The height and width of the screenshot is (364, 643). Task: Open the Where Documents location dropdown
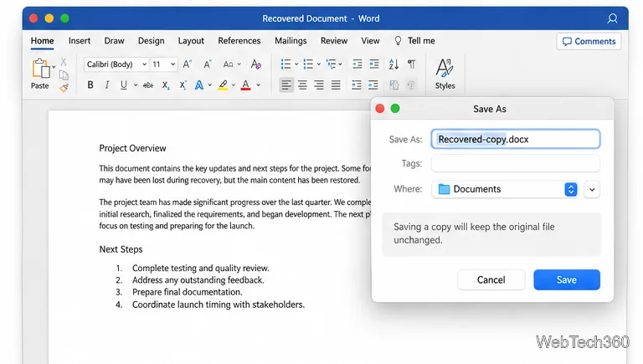[505, 189]
